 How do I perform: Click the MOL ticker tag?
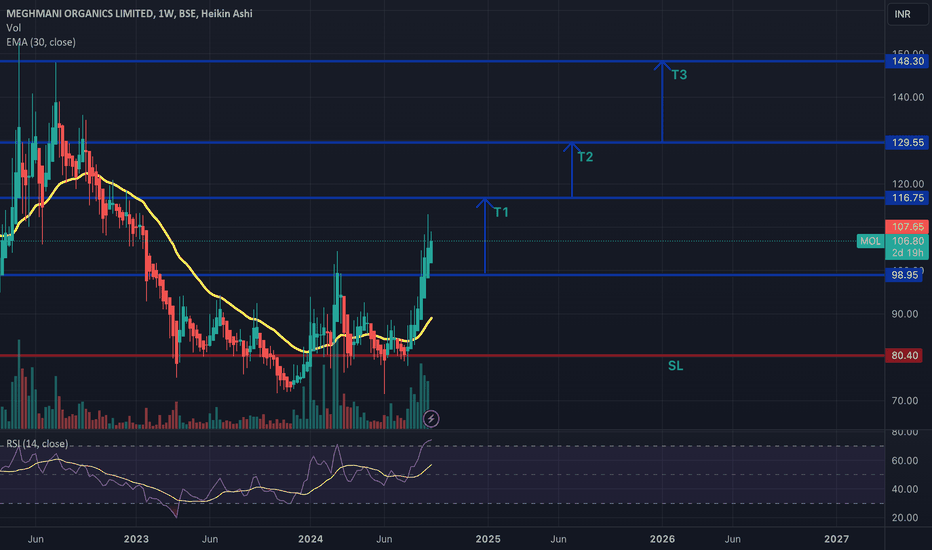[x=870, y=241]
